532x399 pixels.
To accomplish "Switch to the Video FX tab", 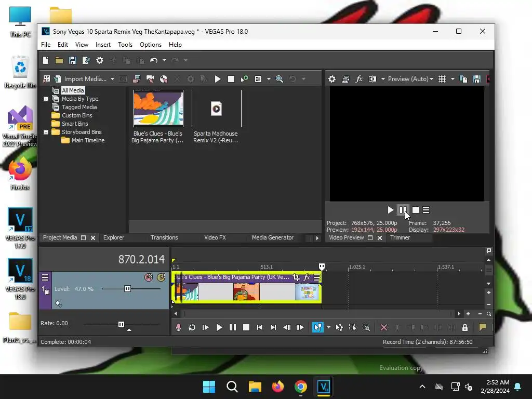I will 215,237.
